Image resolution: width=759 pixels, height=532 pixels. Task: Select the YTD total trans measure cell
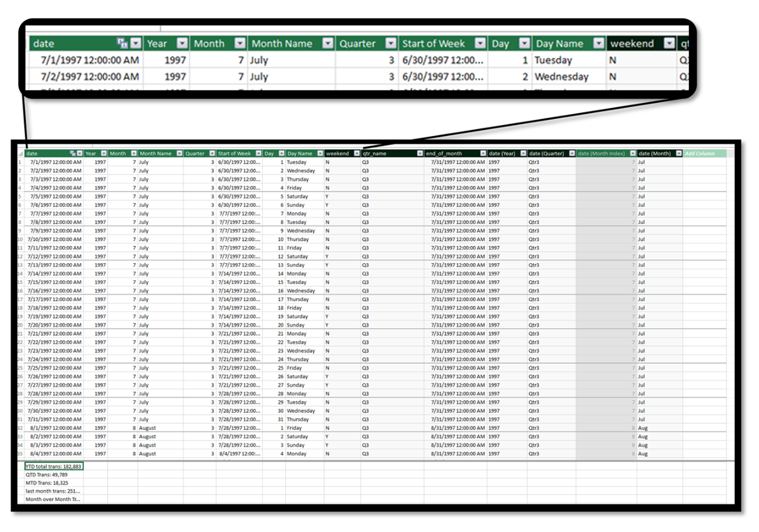54,466
